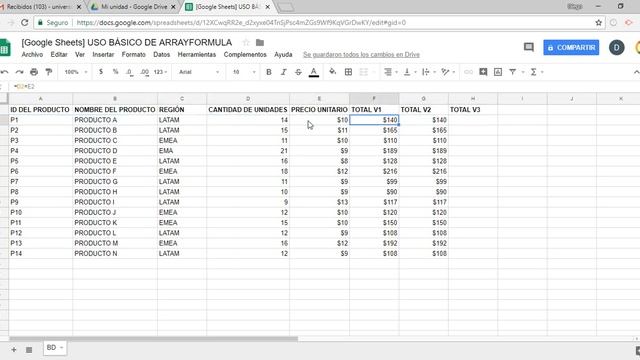Click the undo arrow icon
This screenshot has height=360, width=640.
pyautogui.click(x=4, y=72)
